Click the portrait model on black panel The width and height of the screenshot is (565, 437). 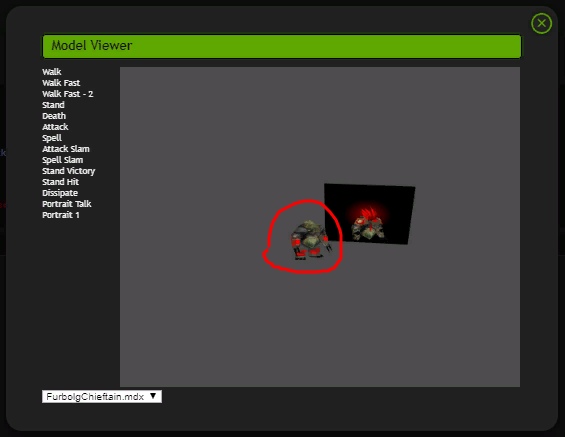[x=368, y=224]
